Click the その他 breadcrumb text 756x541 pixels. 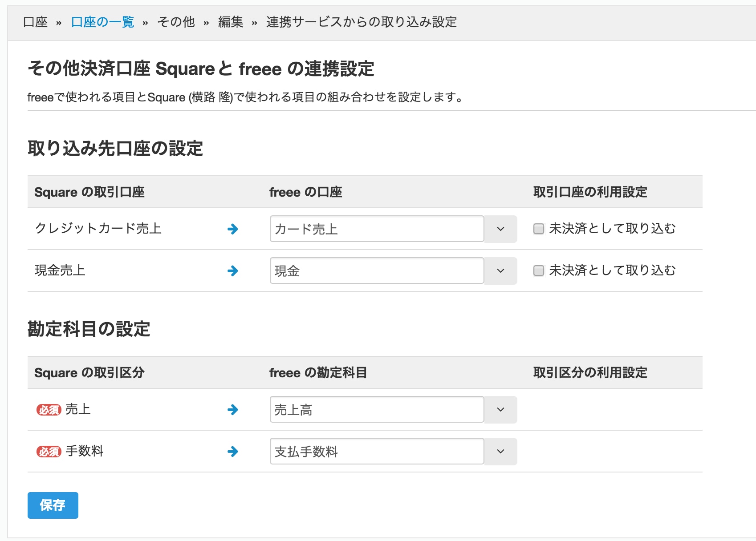tap(176, 22)
